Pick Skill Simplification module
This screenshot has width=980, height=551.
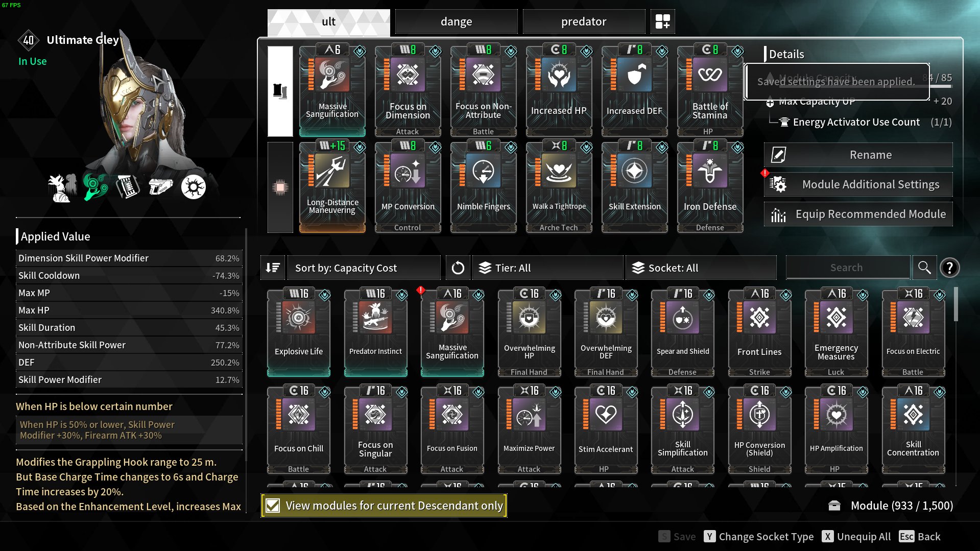(x=683, y=429)
